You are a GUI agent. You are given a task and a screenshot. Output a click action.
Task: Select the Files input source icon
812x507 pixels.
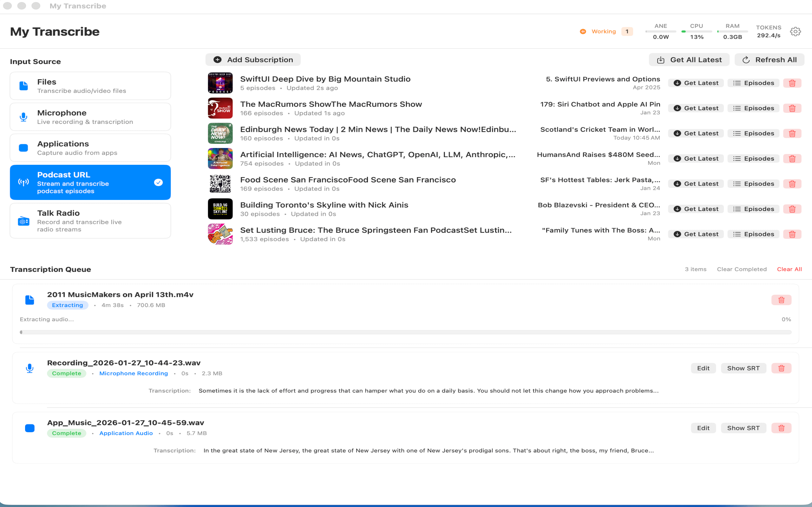(23, 86)
